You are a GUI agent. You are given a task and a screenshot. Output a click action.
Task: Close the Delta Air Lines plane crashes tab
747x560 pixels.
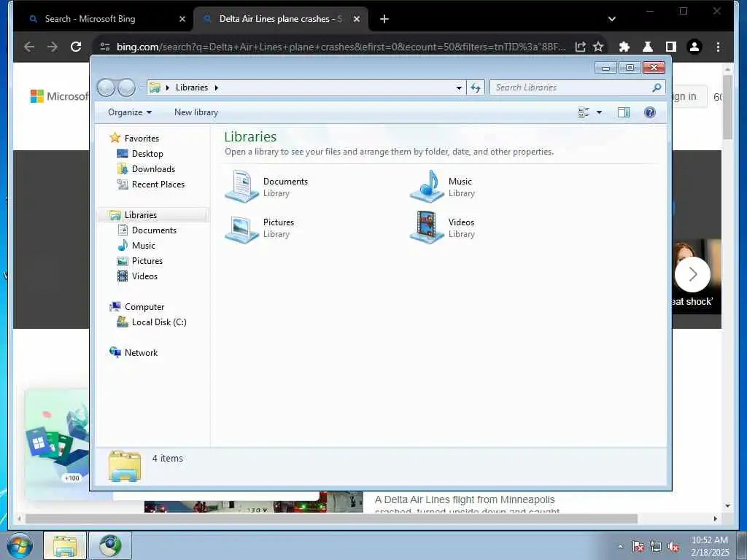pyautogui.click(x=356, y=19)
